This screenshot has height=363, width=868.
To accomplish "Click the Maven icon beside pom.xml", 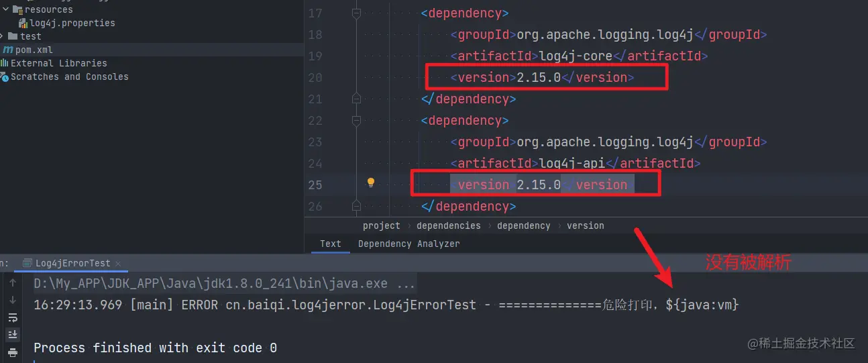I will [8, 50].
